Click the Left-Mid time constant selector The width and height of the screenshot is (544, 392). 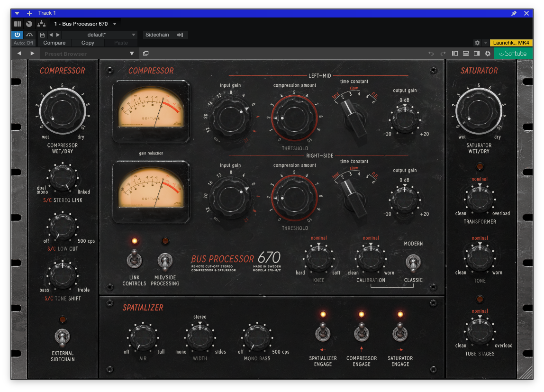354,118
